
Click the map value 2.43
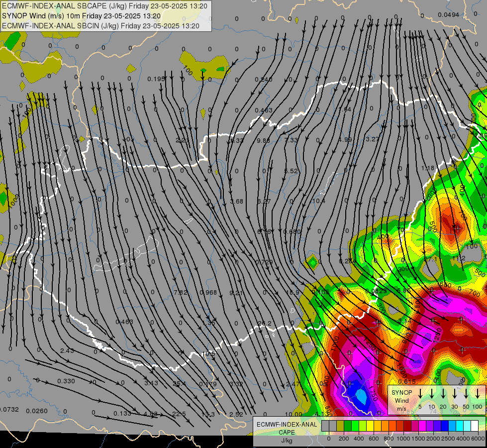coord(67,351)
